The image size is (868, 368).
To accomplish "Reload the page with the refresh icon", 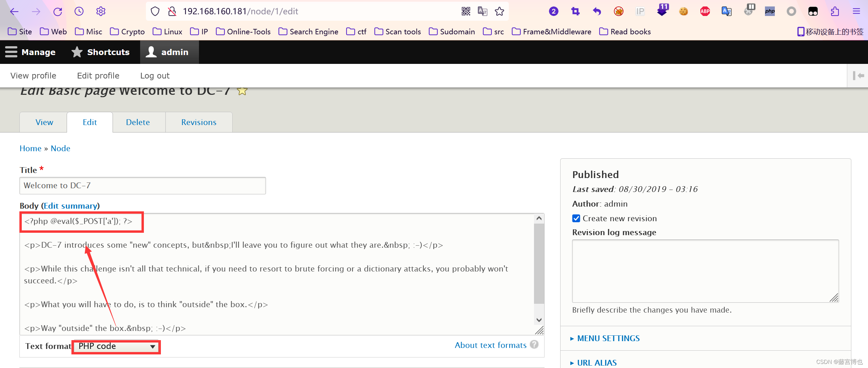I will tap(57, 12).
